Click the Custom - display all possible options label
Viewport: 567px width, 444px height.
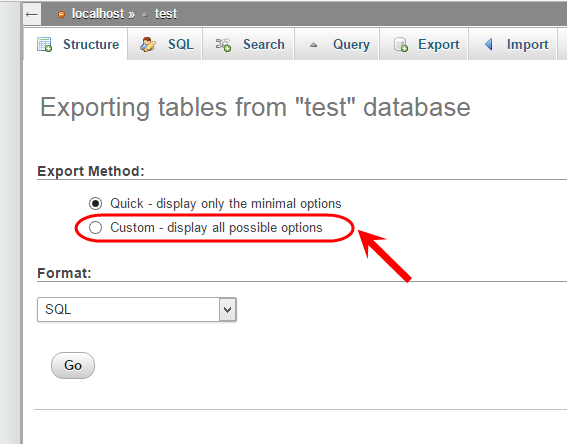[216, 228]
